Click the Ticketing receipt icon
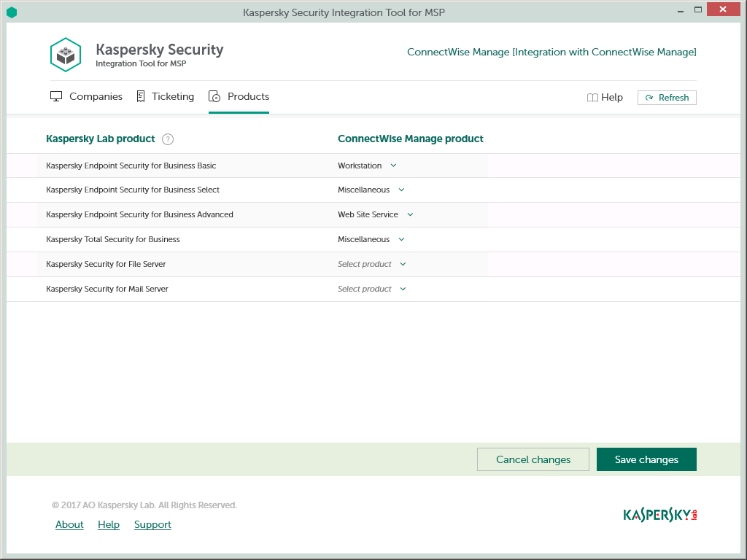Image resolution: width=747 pixels, height=560 pixels. click(141, 97)
